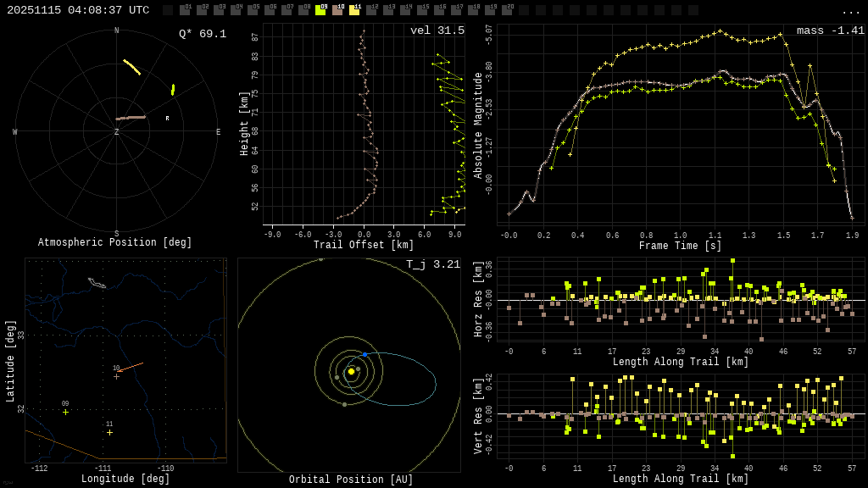
Task: Click the blue Earth dot on orbit
Action: tap(364, 354)
